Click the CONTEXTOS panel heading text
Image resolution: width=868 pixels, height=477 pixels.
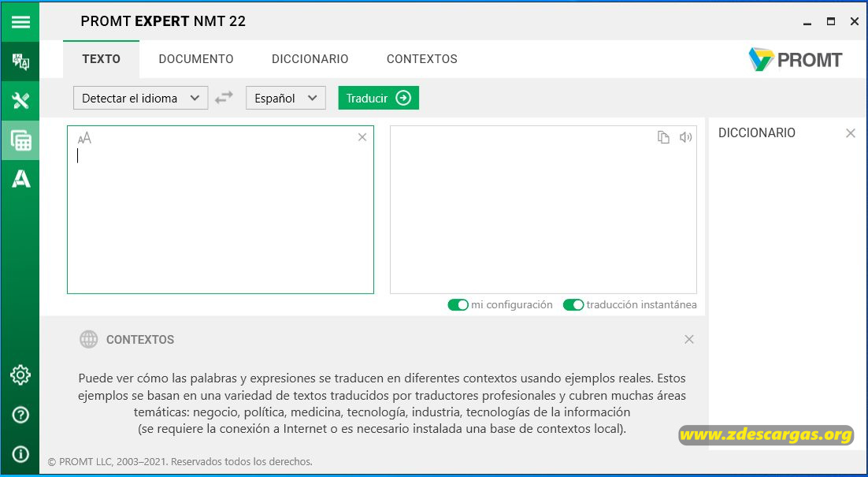tap(140, 340)
